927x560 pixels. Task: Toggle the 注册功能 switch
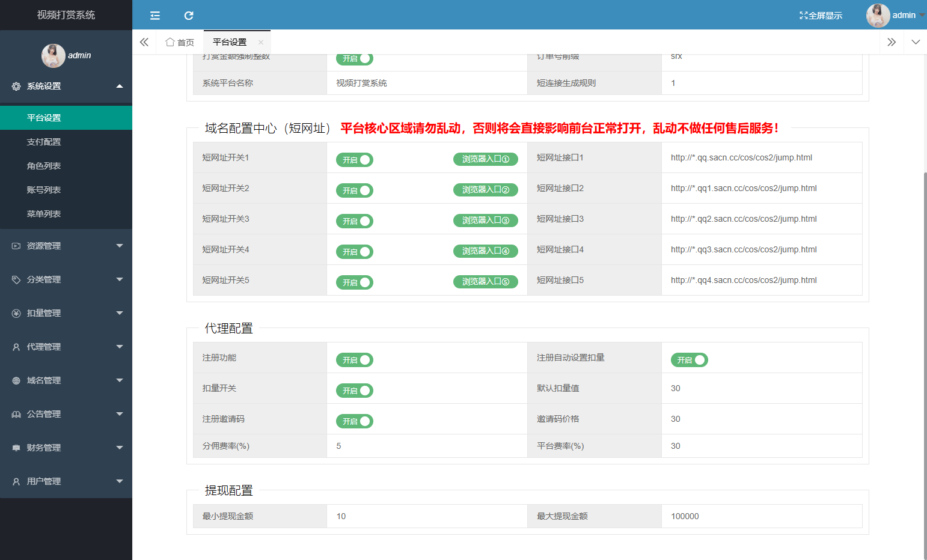click(x=355, y=360)
